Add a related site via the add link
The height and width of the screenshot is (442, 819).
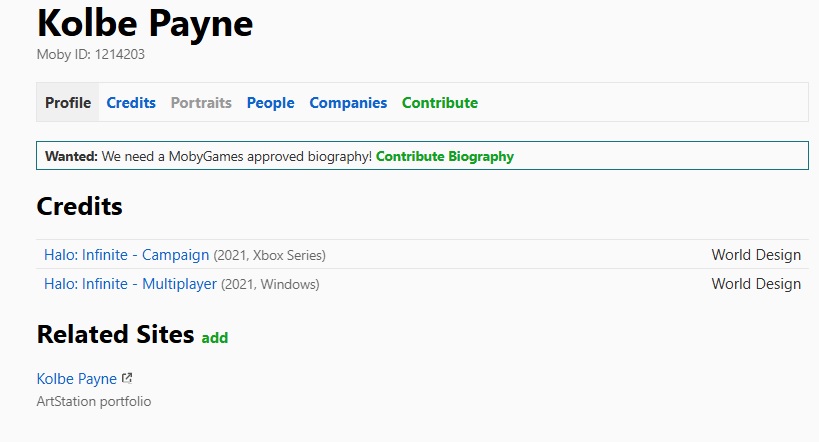coord(215,338)
